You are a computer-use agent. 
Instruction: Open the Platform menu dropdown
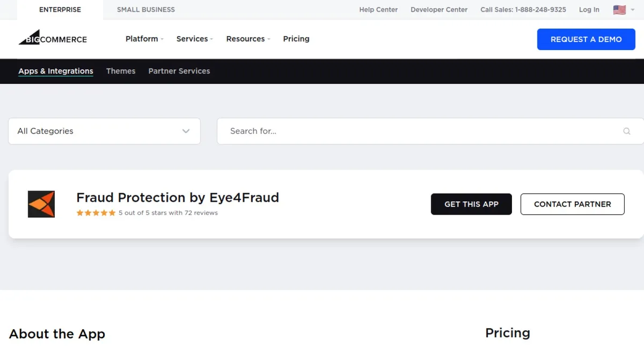click(x=144, y=39)
